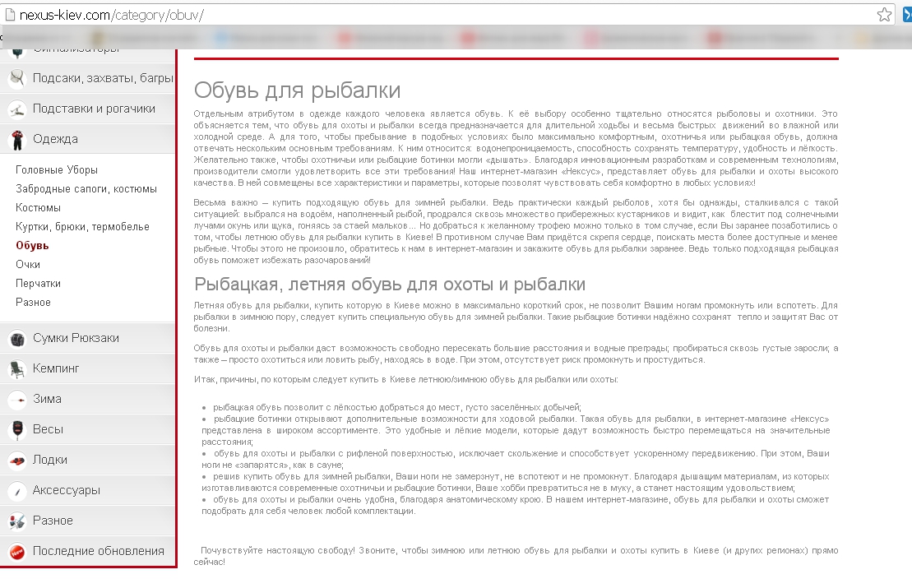This screenshot has height=588, width=912.
Task: Click the closing paragraph Почувствуйте настоящую свободу
Action: coord(516,556)
